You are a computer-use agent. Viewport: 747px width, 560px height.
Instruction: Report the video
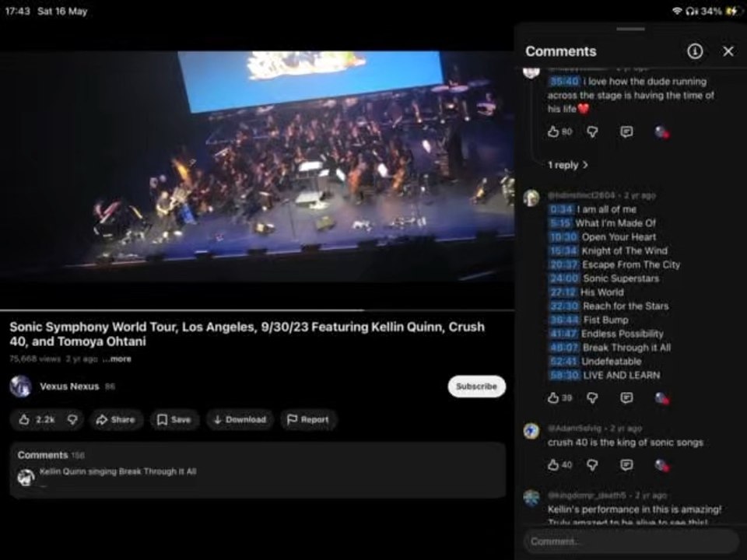click(308, 419)
